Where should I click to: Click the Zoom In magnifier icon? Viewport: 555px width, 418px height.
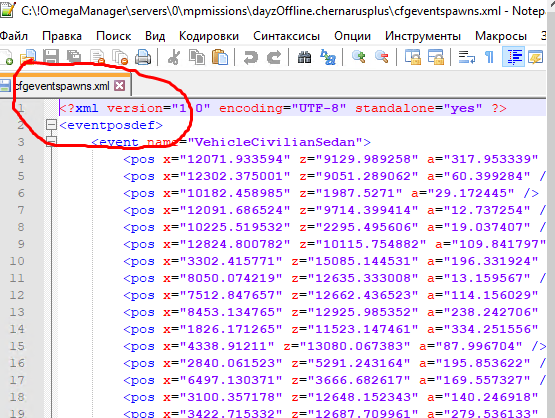pos(358,57)
